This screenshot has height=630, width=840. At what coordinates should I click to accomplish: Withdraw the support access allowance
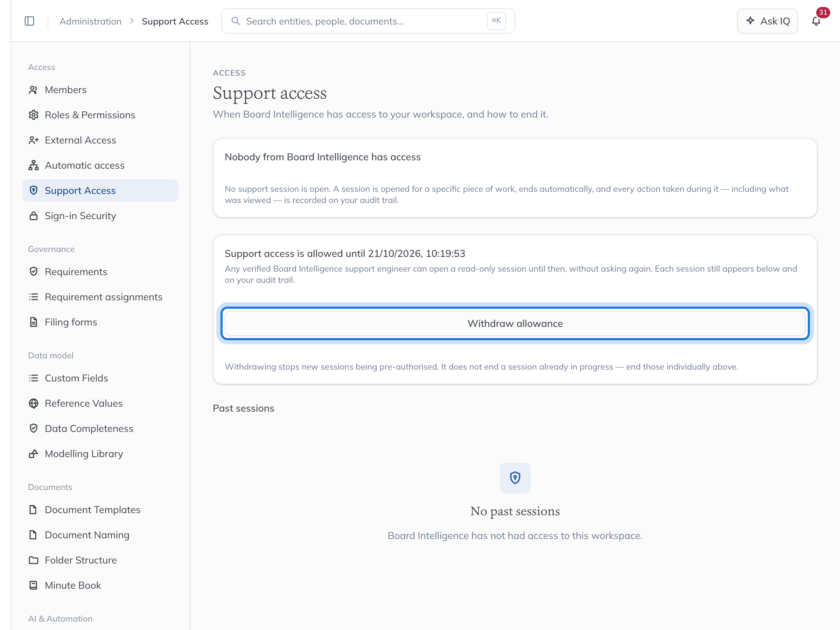pos(515,323)
